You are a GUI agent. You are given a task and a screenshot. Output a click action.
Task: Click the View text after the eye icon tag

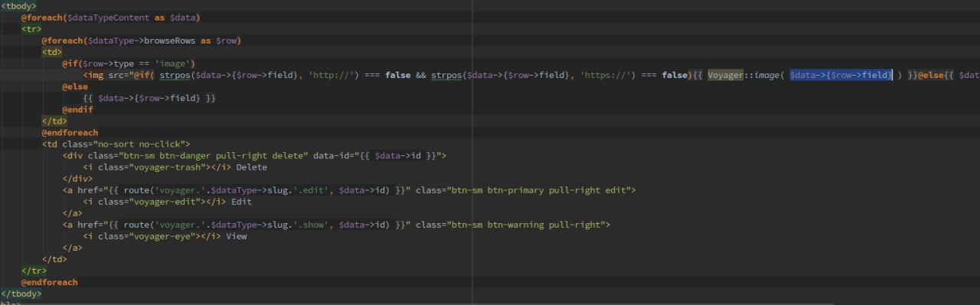pyautogui.click(x=236, y=235)
